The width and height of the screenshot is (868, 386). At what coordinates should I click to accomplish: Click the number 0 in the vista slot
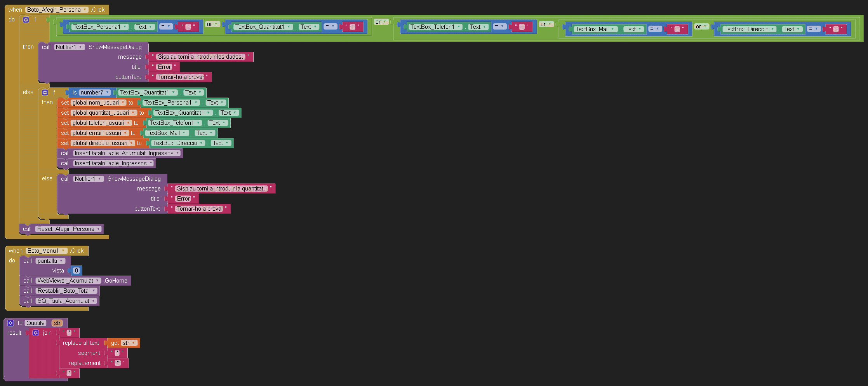click(x=77, y=271)
